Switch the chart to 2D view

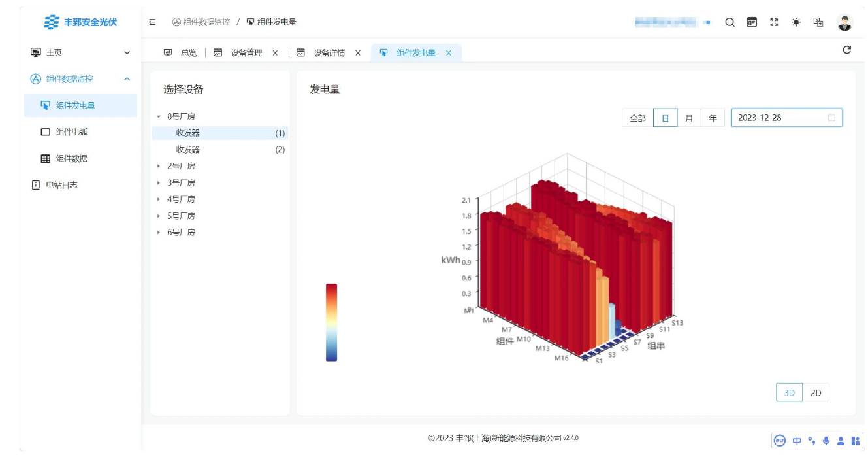coord(816,393)
